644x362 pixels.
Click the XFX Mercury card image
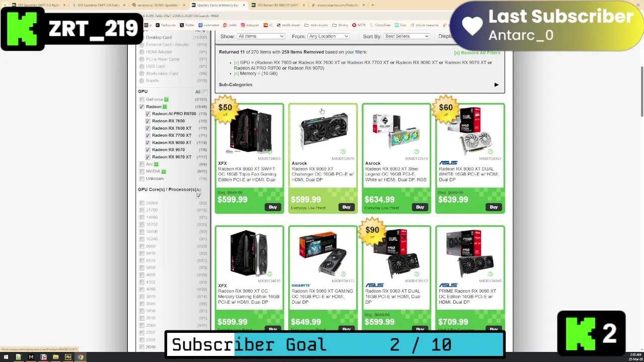point(250,253)
